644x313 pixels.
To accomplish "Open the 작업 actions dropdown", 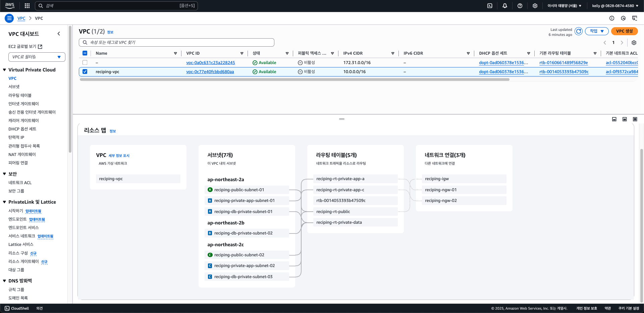I will [x=597, y=31].
